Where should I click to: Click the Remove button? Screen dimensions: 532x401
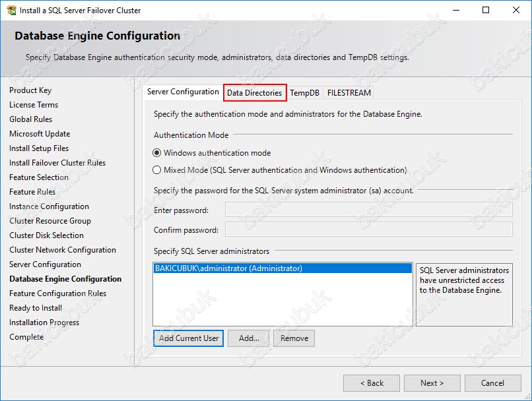[x=294, y=338]
